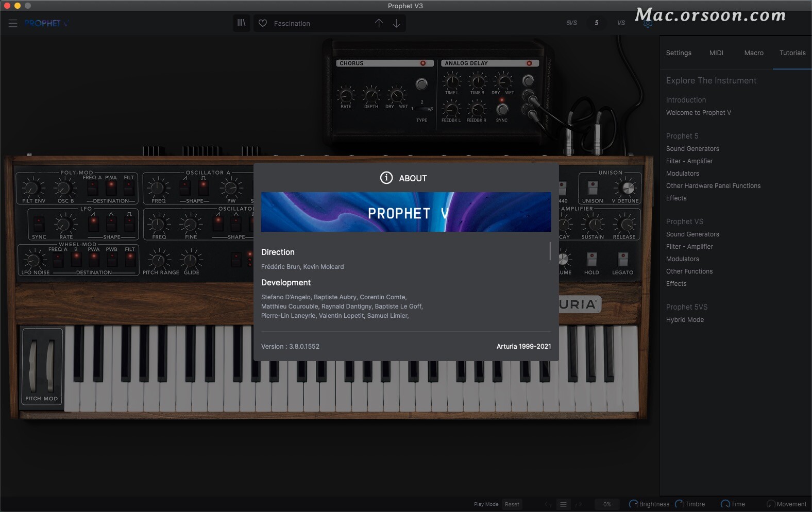Switch to Prophet 5 mode
The width and height of the screenshot is (812, 512).
pos(597,23)
